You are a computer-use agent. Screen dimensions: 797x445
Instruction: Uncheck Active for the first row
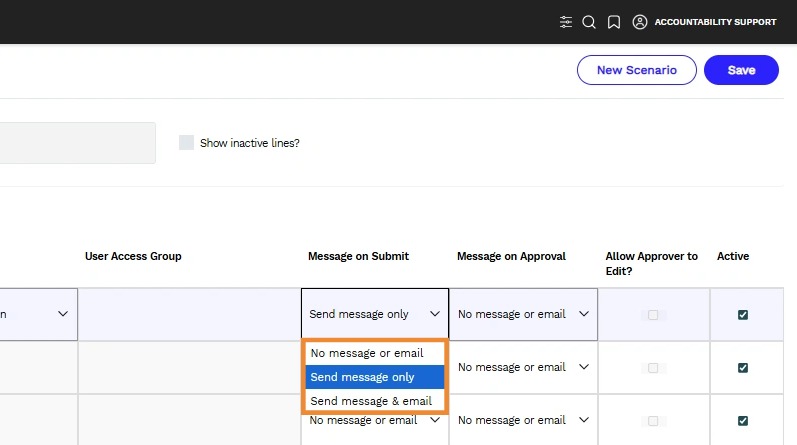(743, 315)
